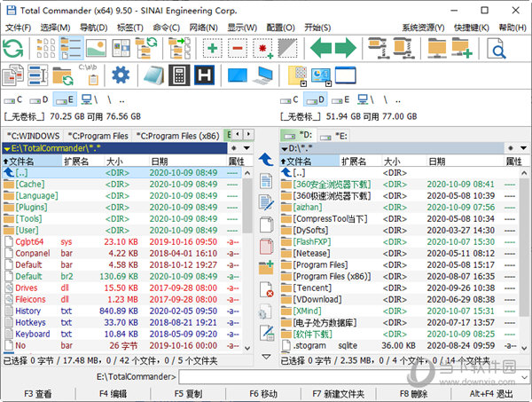Switch to the right panel *E: tab
Image resolution: width=532 pixels, height=402 pixels.
(334, 136)
